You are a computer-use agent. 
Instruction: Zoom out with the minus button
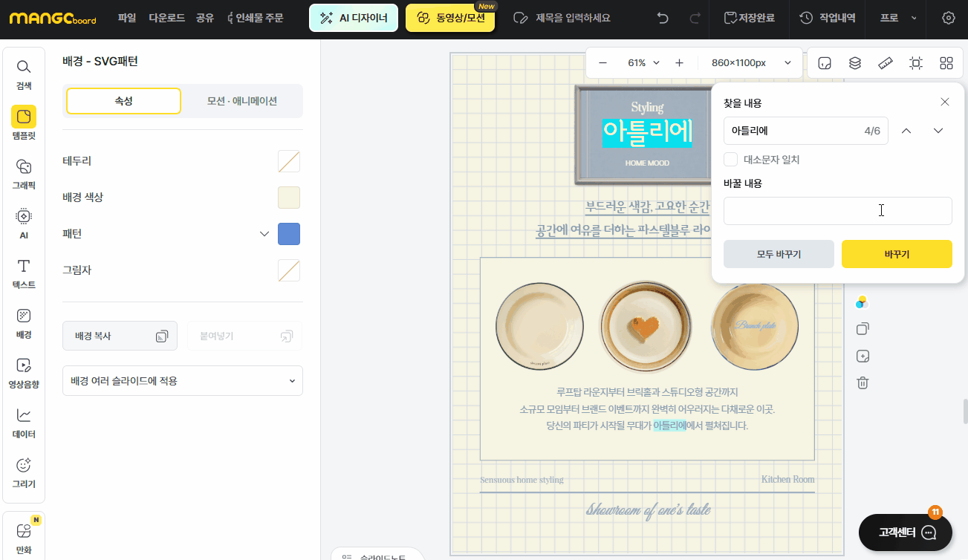click(602, 63)
